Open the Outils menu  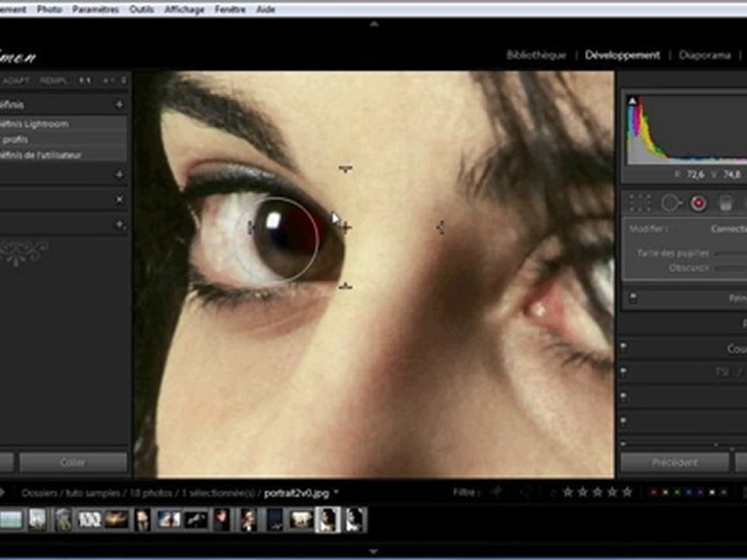pos(142,9)
